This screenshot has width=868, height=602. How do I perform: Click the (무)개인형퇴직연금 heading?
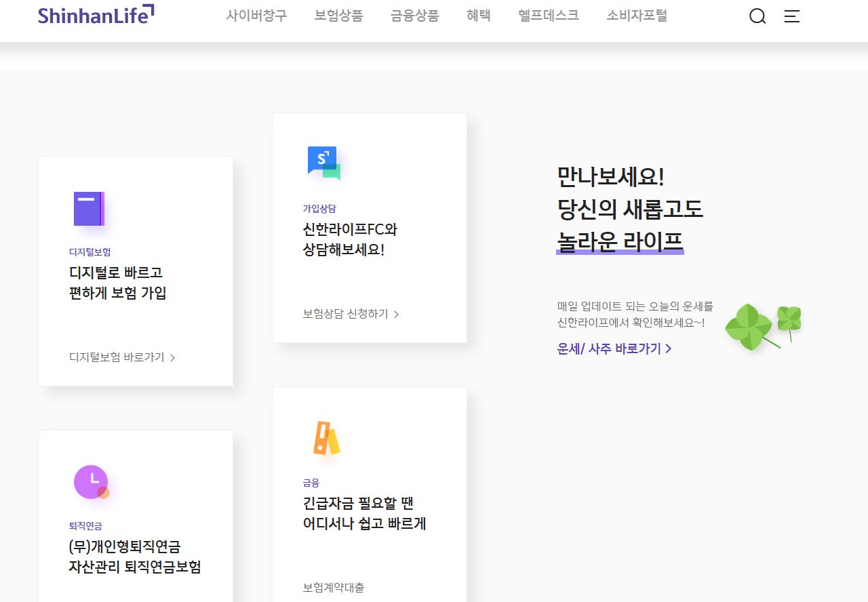[x=125, y=547]
